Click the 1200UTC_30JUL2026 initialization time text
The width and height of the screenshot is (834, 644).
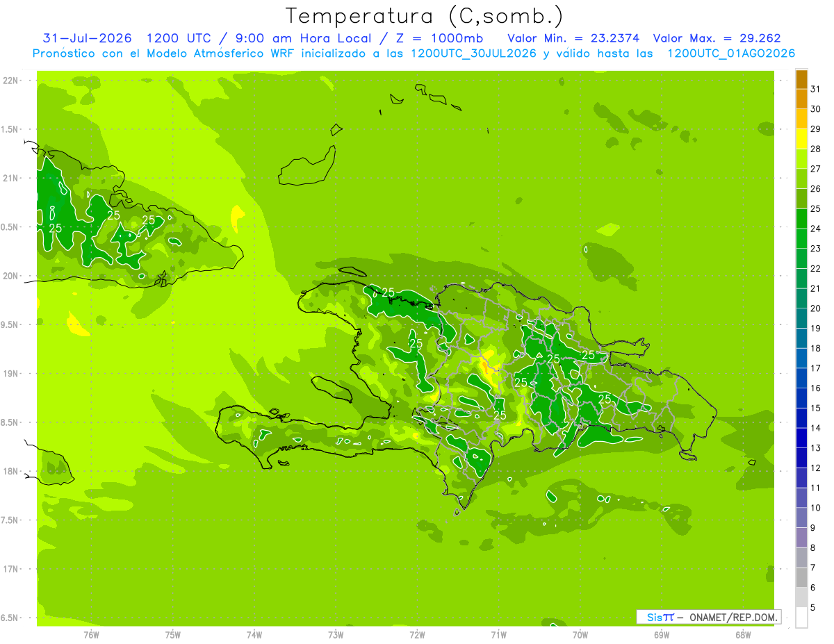pos(473,53)
